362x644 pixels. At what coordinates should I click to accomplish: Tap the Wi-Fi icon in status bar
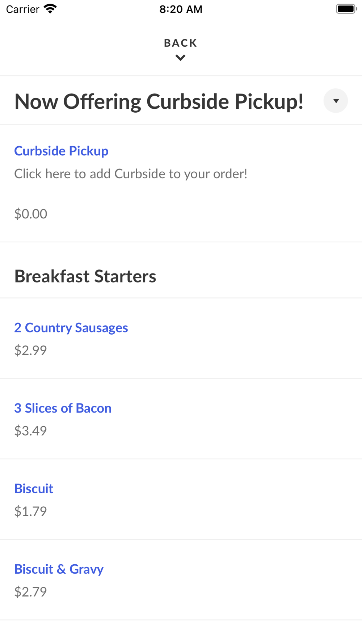(50, 9)
